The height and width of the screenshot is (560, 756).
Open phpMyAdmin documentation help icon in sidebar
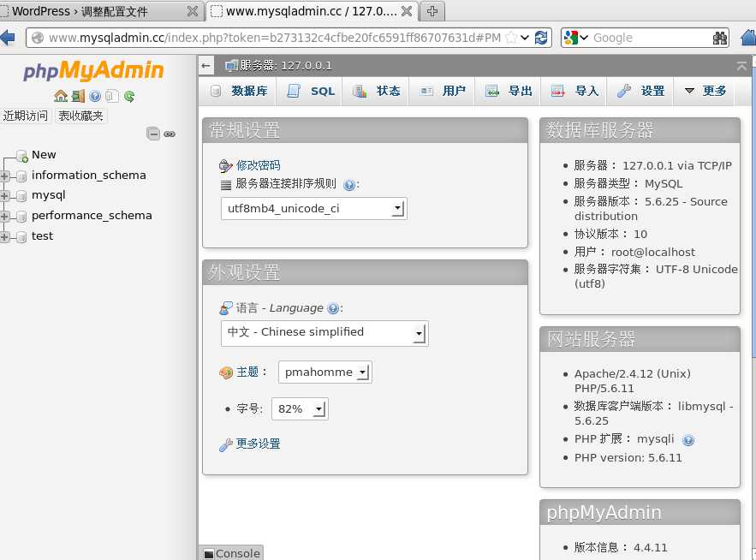coord(95,96)
